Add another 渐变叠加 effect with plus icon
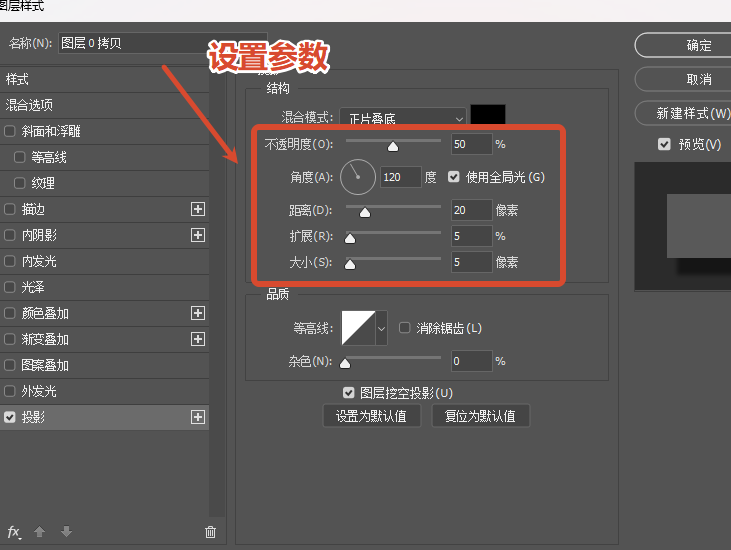 point(198,339)
